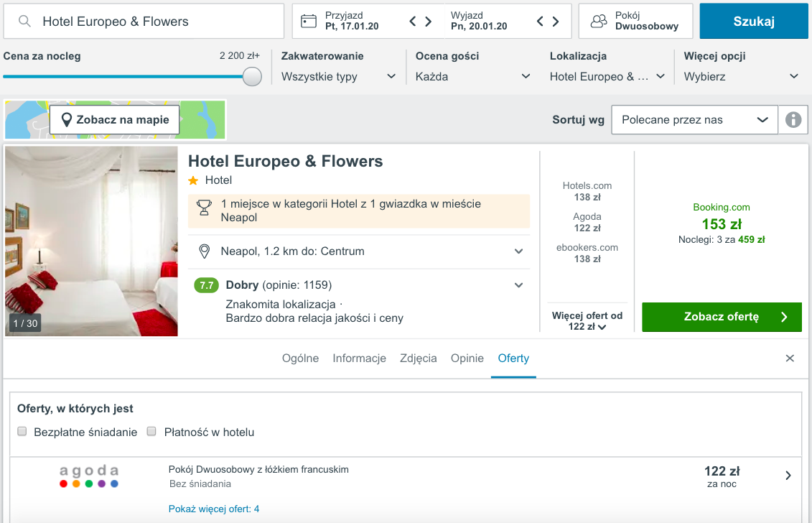Click the price per night slider handle
This screenshot has width=812, height=523.
pyautogui.click(x=252, y=77)
